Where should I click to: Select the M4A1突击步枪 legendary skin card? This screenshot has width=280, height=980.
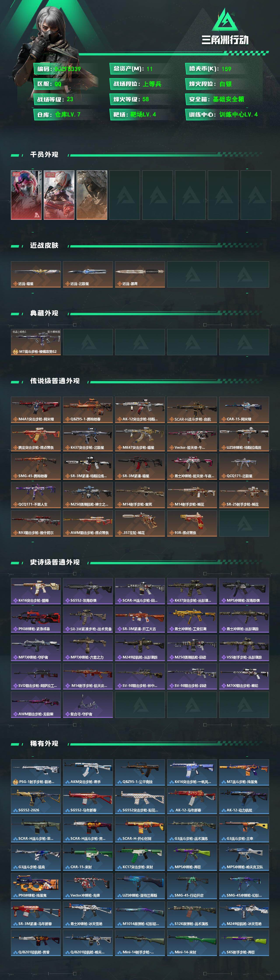36,410
